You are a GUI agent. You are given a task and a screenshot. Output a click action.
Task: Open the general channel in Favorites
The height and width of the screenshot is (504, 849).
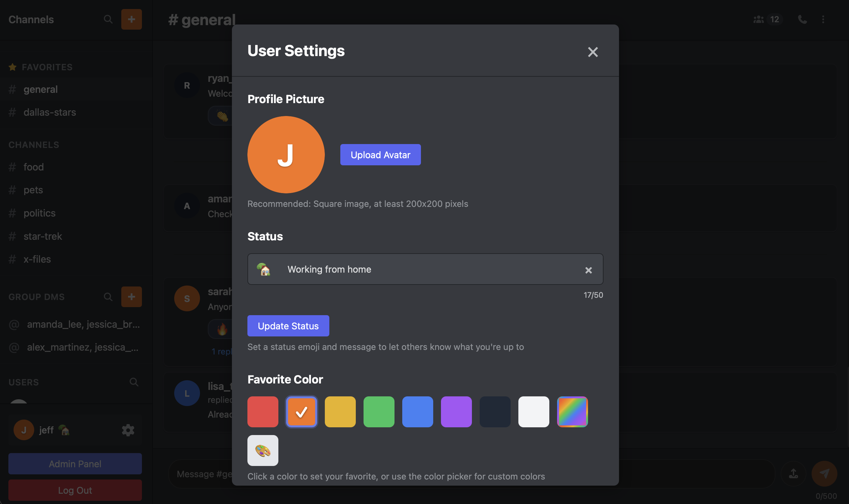pos(76,89)
